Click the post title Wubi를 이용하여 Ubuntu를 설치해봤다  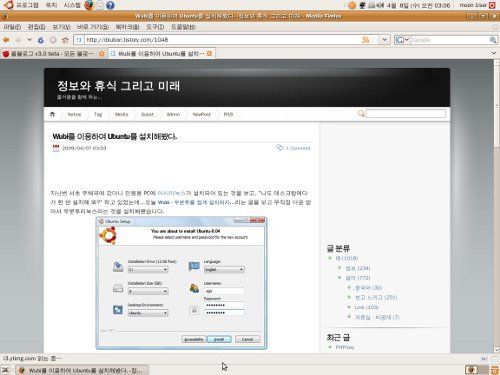(x=115, y=136)
